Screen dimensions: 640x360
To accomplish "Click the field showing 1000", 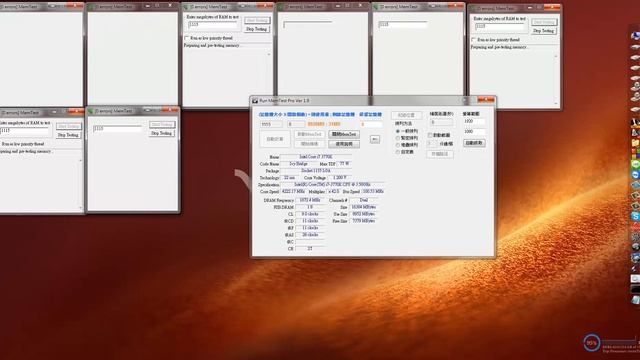I will [474, 132].
